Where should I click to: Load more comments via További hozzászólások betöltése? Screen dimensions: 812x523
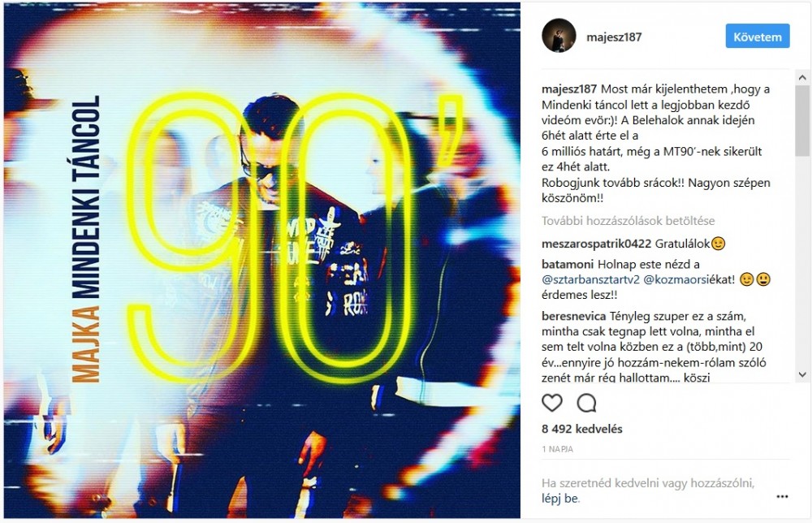[628, 221]
